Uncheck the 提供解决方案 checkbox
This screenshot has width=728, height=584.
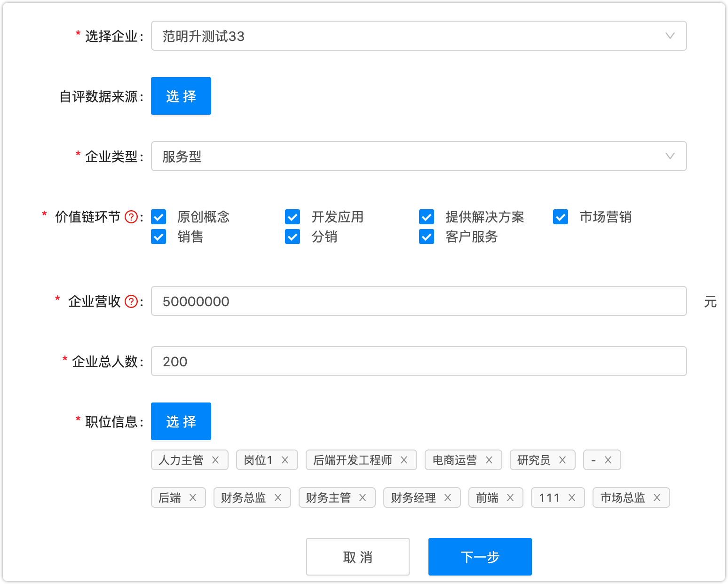(x=427, y=217)
